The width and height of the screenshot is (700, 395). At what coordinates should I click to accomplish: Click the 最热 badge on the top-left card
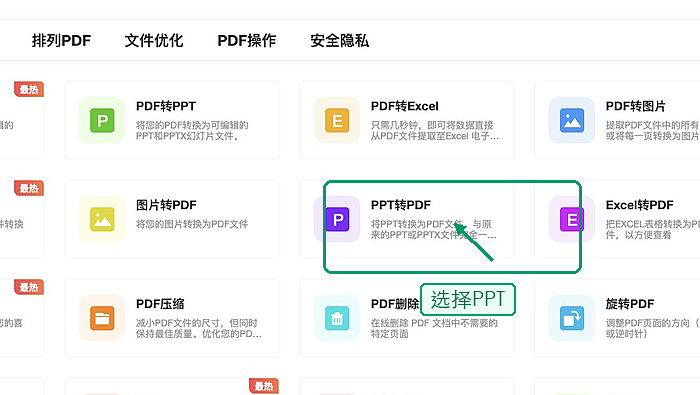[x=29, y=89]
